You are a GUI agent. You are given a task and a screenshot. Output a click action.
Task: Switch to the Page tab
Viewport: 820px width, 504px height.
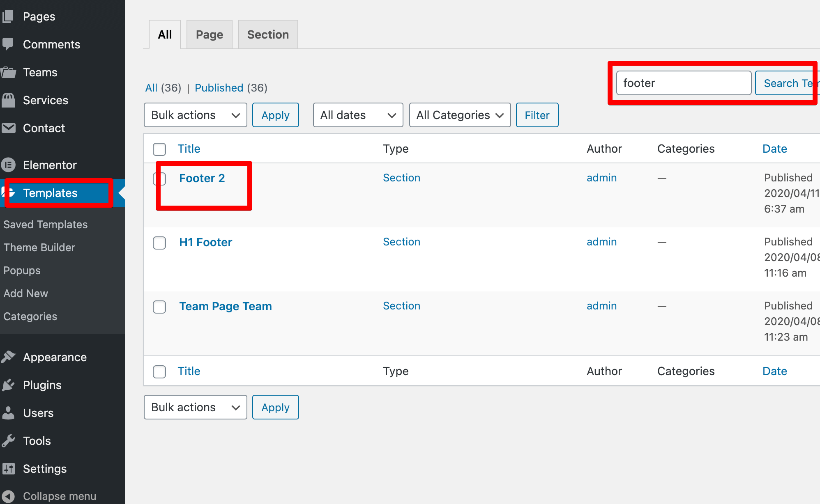pyautogui.click(x=209, y=34)
